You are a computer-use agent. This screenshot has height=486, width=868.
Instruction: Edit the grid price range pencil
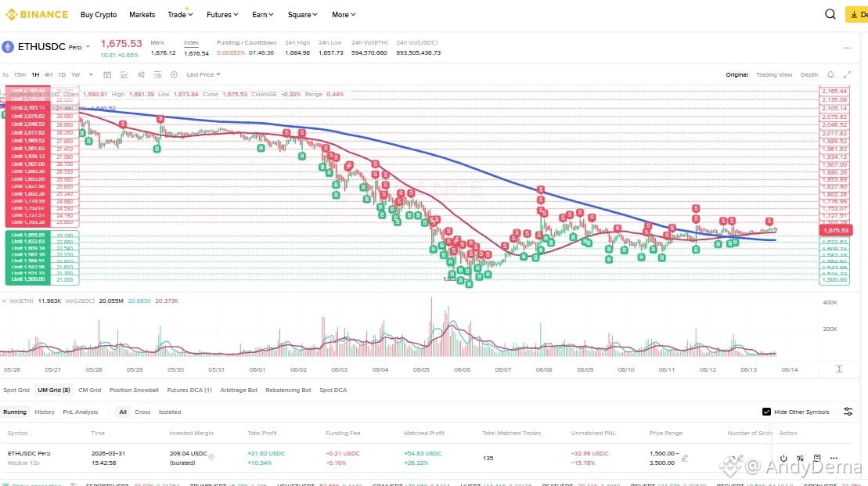click(x=685, y=458)
